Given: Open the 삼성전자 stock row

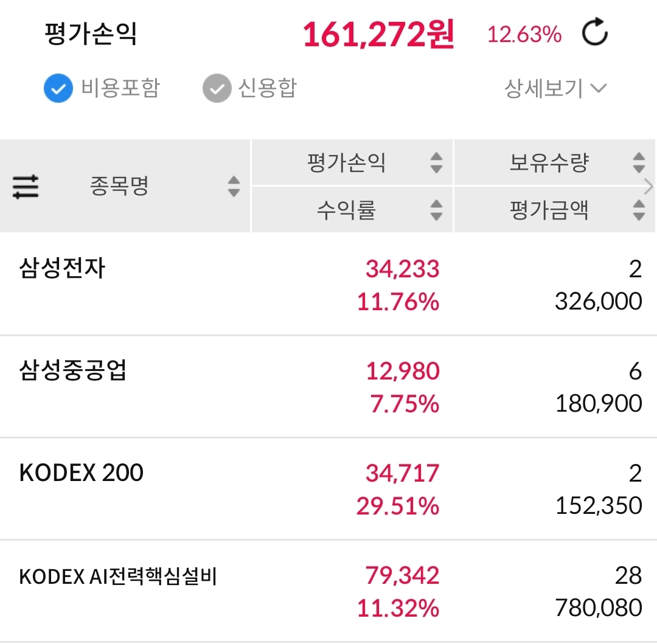Looking at the screenshot, I should click(x=62, y=268).
